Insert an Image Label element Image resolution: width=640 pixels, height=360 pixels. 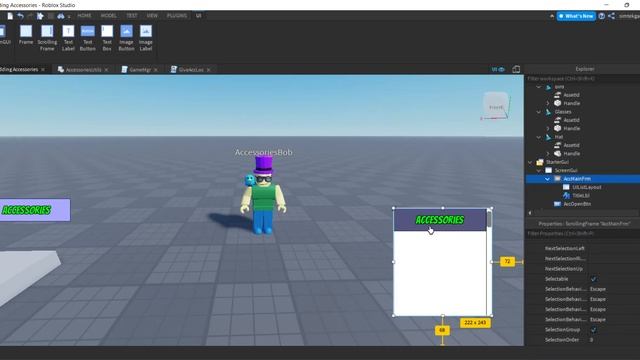(x=146, y=38)
